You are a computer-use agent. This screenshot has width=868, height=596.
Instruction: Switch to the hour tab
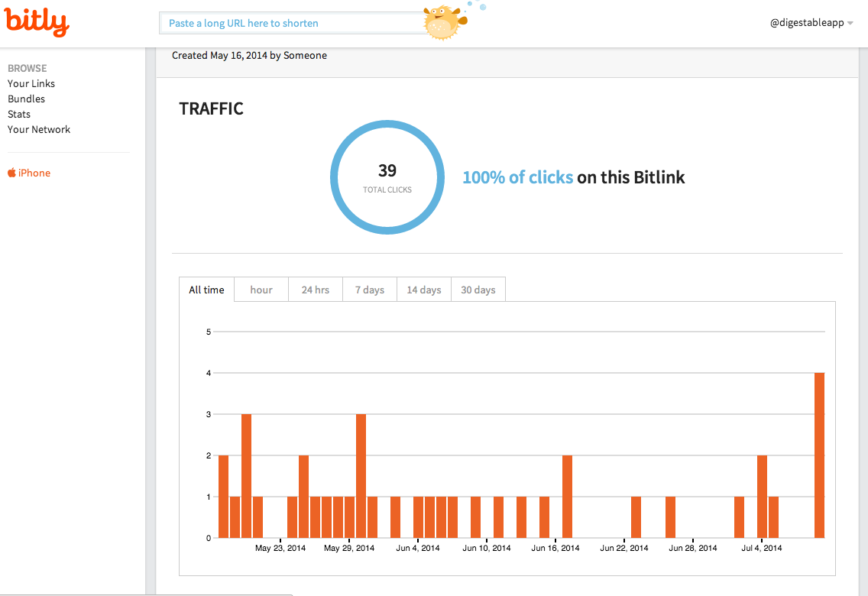coord(261,290)
